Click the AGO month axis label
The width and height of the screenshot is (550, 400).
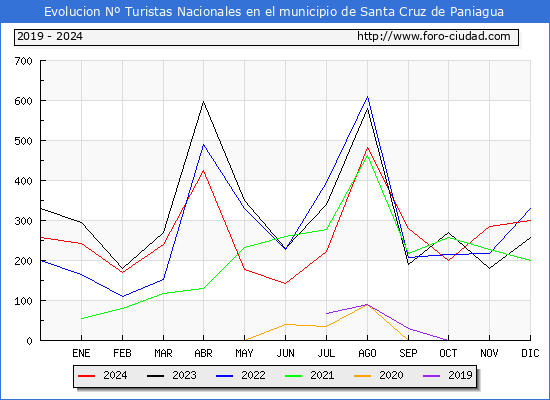pos(367,353)
